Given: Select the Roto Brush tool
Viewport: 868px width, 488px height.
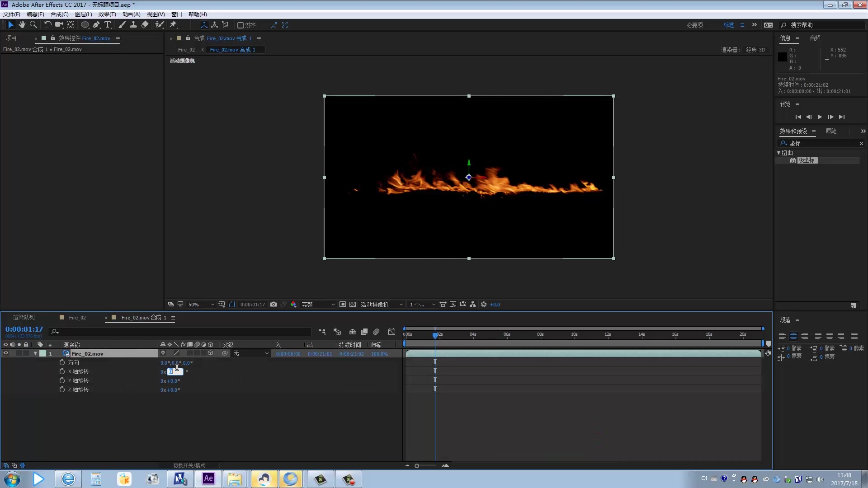Looking at the screenshot, I should pyautogui.click(x=159, y=25).
